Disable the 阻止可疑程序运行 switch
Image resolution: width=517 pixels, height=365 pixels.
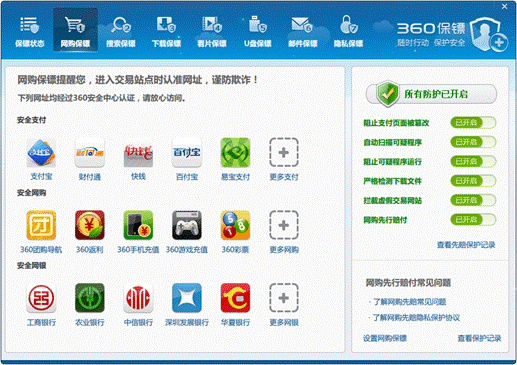(x=473, y=161)
